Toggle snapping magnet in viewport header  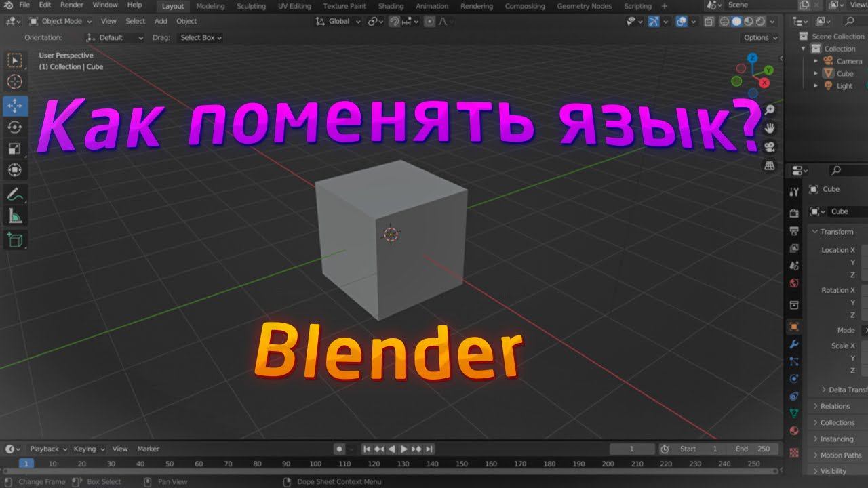pos(395,21)
